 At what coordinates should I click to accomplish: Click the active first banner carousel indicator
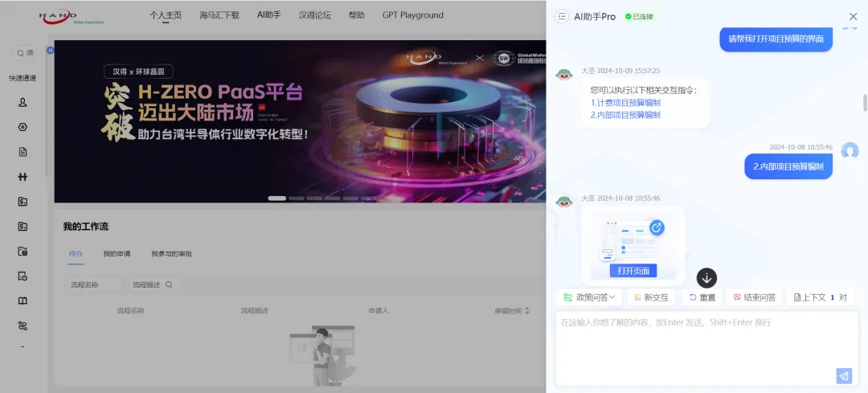(x=276, y=199)
